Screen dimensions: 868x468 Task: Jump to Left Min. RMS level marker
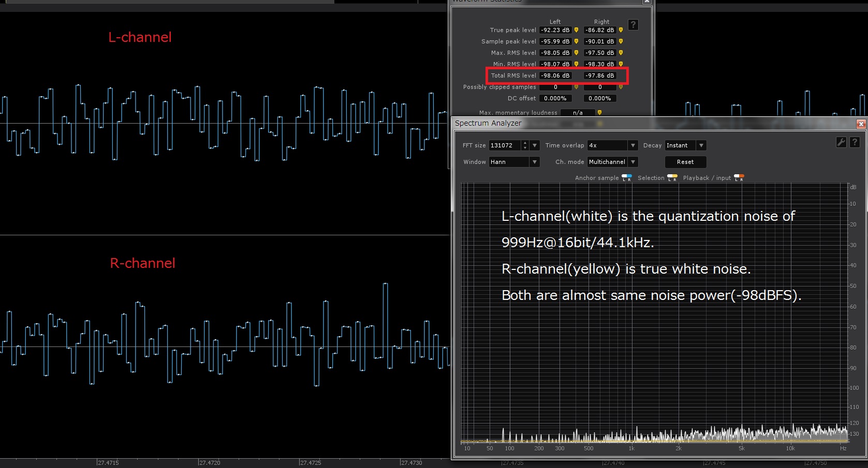click(x=576, y=64)
